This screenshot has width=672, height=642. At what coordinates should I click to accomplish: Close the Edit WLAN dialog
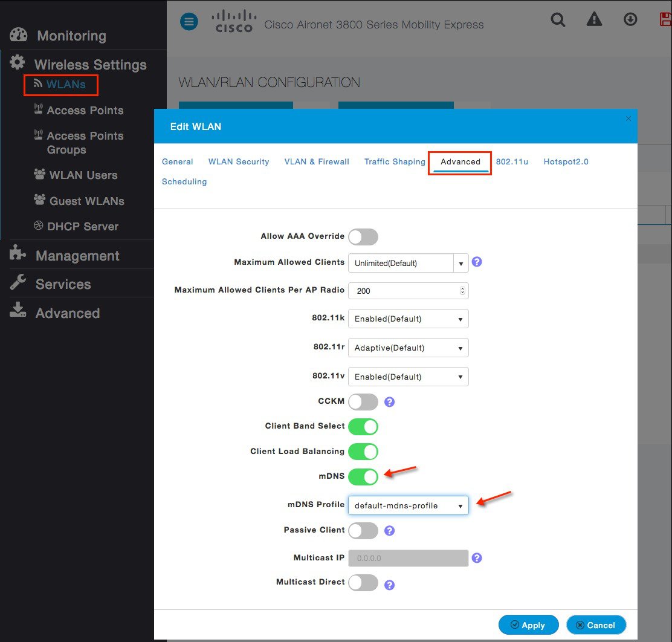coord(628,118)
